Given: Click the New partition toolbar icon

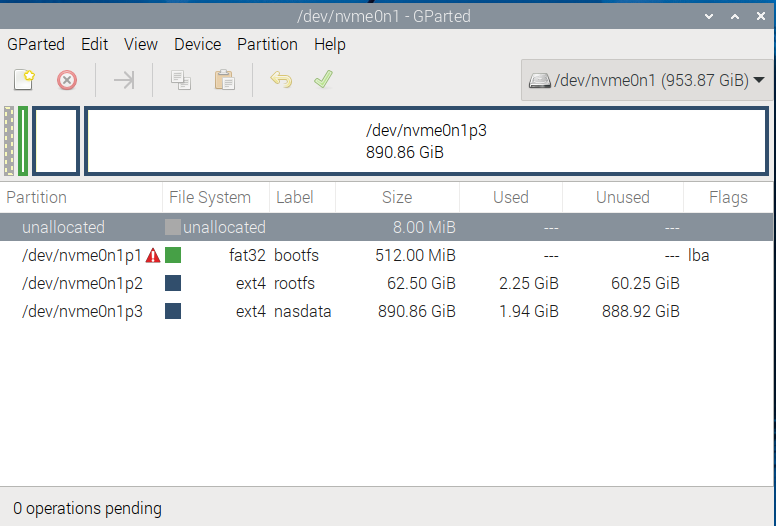Looking at the screenshot, I should pos(24,80).
